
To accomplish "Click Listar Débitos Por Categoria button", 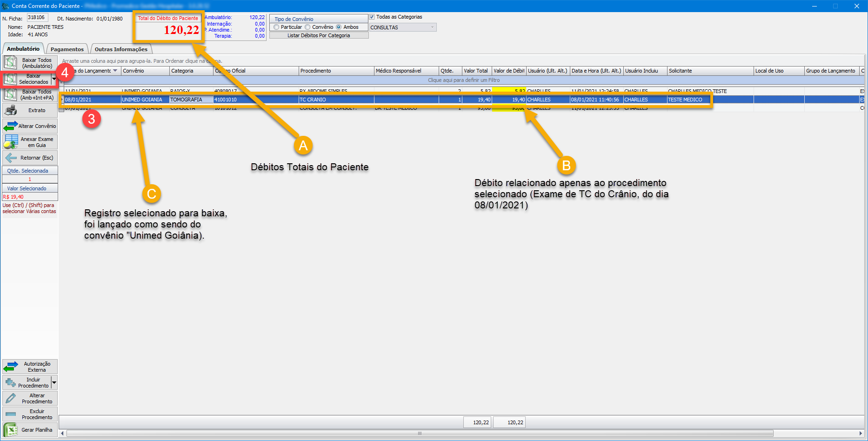I will [319, 35].
